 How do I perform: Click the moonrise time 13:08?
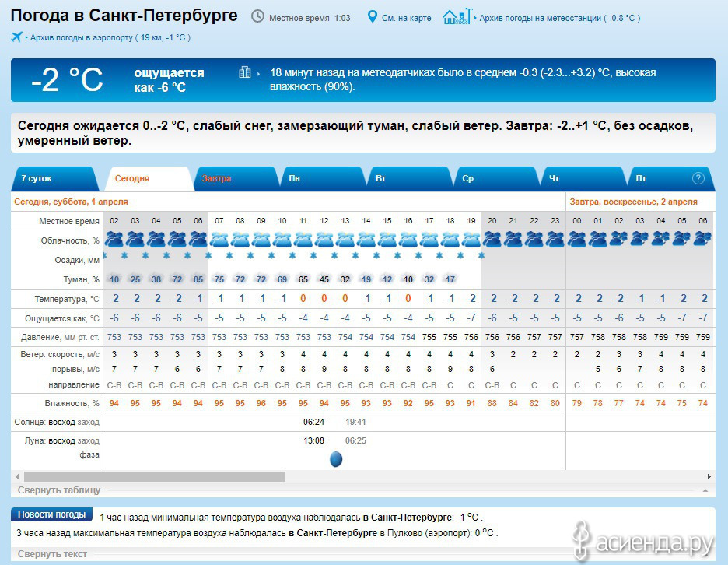coord(314,441)
